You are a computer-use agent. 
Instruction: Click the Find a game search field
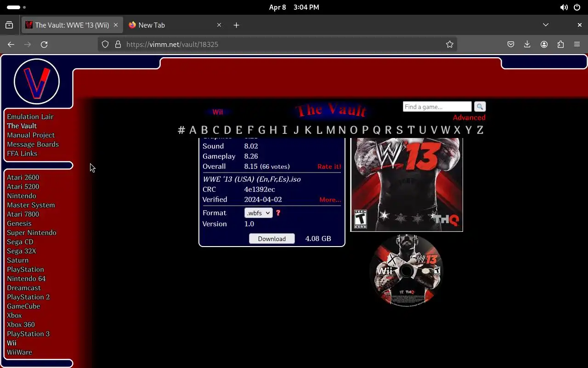click(x=437, y=107)
